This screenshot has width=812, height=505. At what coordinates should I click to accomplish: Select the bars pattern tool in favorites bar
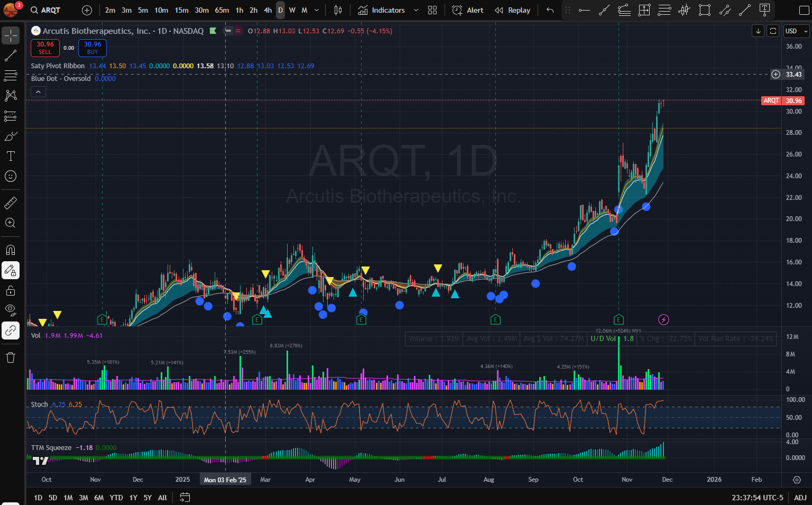click(685, 10)
